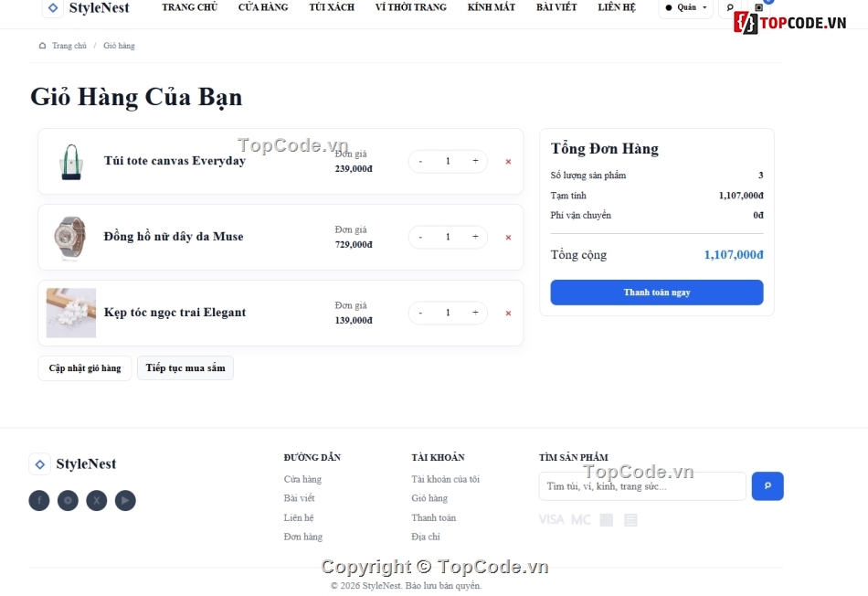This screenshot has height=596, width=868.
Task: Click the footer StyleNest logo icon
Action: pyautogui.click(x=40, y=464)
